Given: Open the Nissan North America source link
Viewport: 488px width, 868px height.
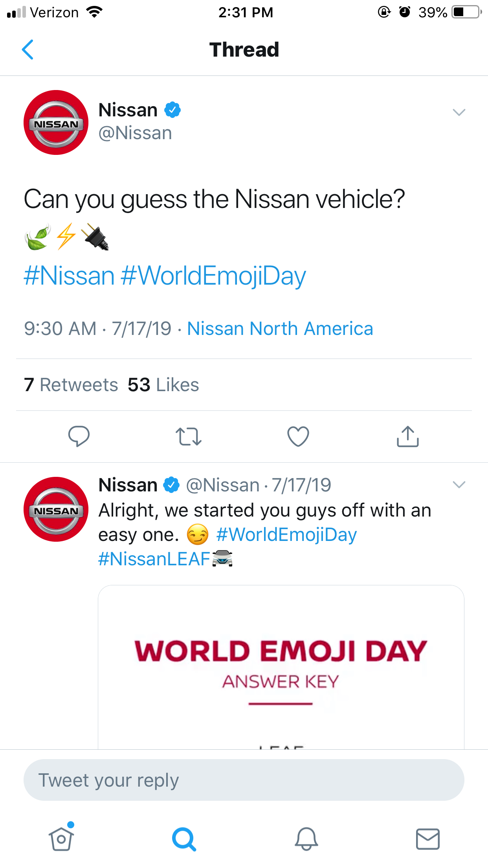Looking at the screenshot, I should (280, 329).
